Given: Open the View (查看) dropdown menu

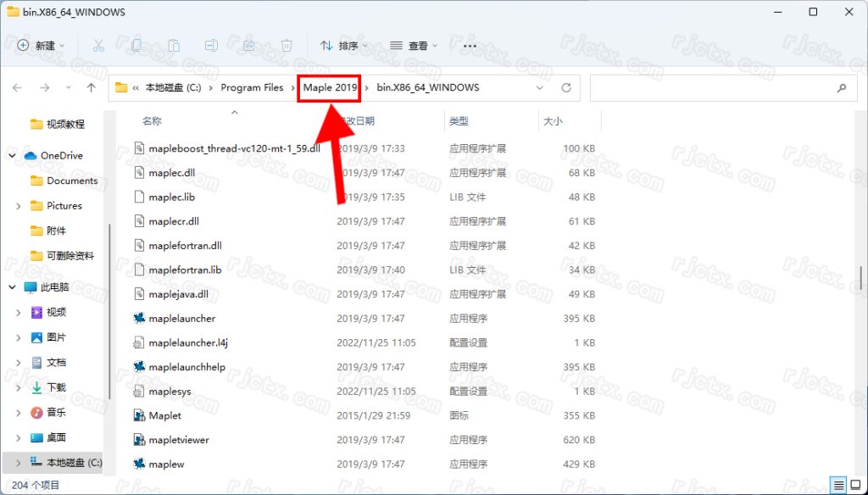Looking at the screenshot, I should click(414, 46).
